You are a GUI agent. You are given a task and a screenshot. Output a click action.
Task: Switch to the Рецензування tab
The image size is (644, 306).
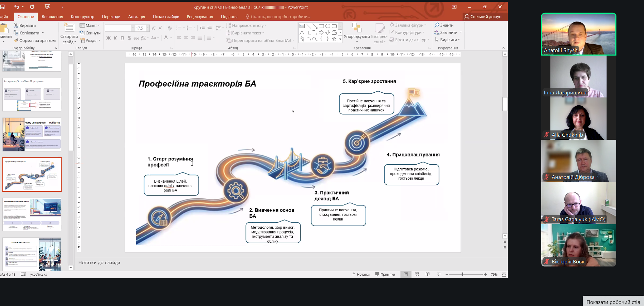pyautogui.click(x=200, y=17)
